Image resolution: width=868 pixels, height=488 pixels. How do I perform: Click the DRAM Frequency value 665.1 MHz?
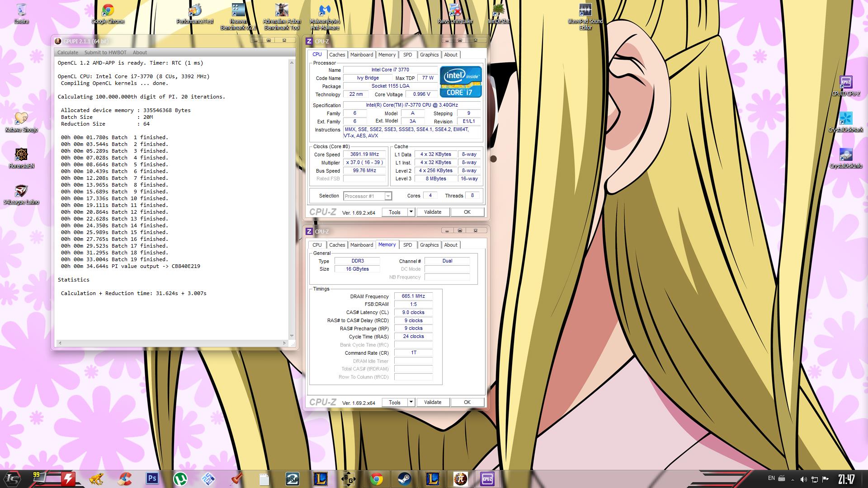coord(413,296)
